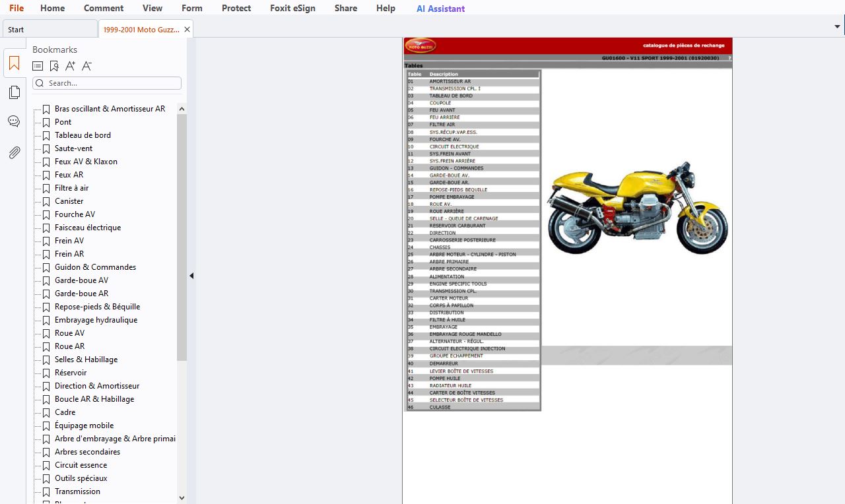Open the Foxit eSign tab
This screenshot has width=845, height=504.
(292, 8)
